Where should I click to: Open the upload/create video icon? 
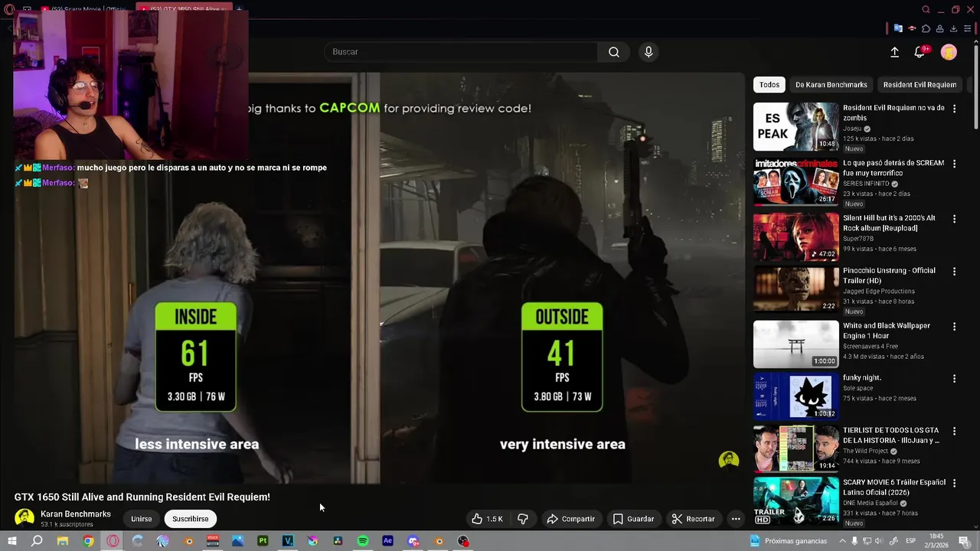coord(894,52)
